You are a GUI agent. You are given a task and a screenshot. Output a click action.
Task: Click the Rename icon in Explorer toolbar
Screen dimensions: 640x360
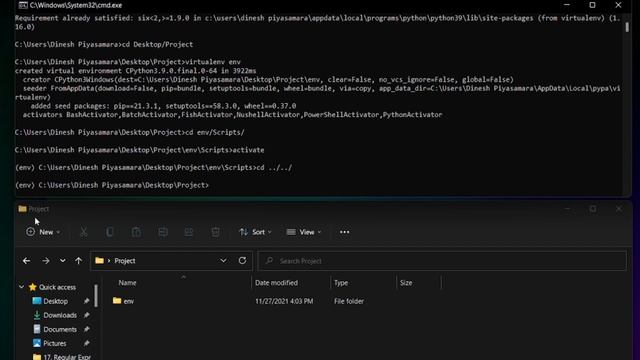pyautogui.click(x=163, y=232)
